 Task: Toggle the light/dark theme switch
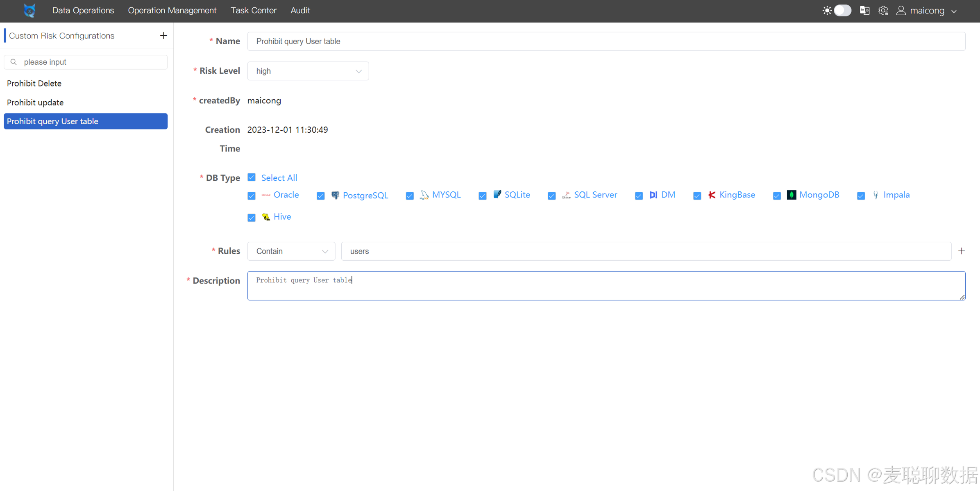842,11
